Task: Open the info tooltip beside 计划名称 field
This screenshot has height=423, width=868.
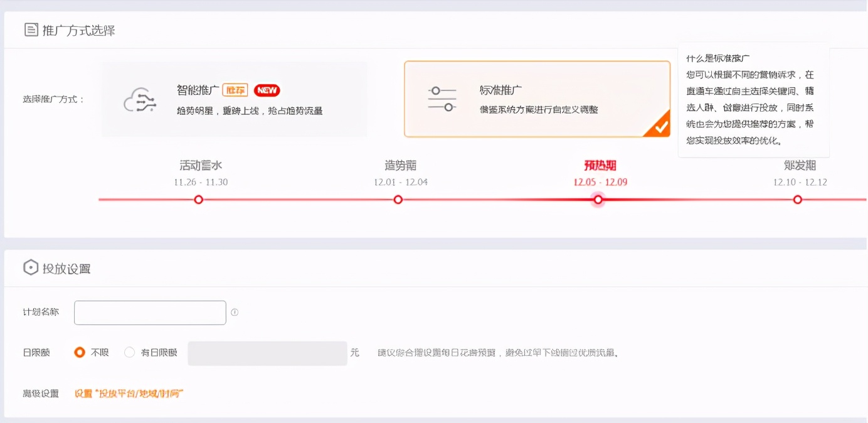Action: click(x=235, y=312)
